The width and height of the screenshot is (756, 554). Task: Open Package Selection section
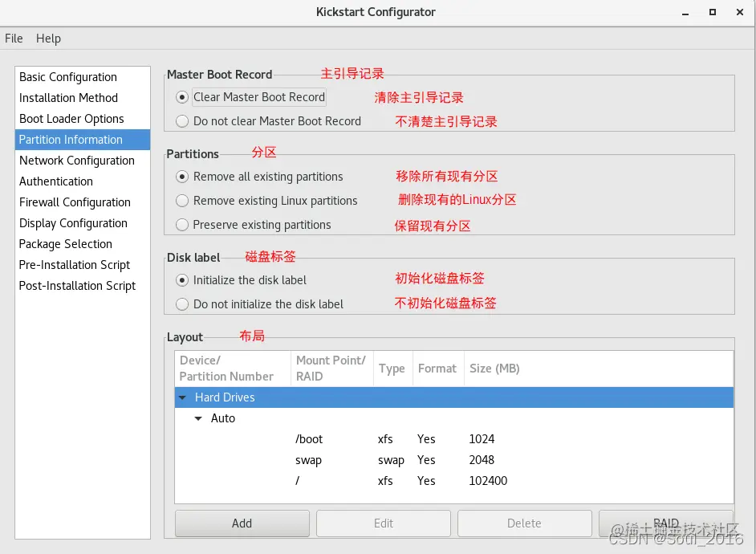point(83,244)
